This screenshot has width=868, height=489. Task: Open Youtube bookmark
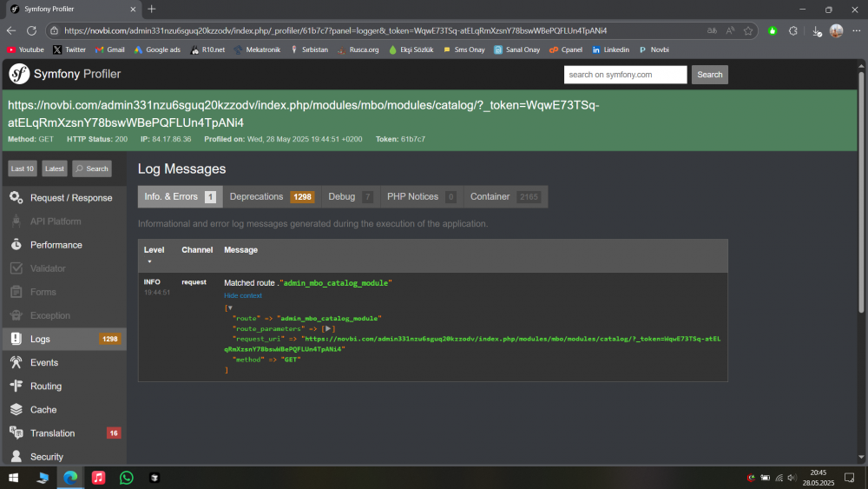pyautogui.click(x=25, y=50)
